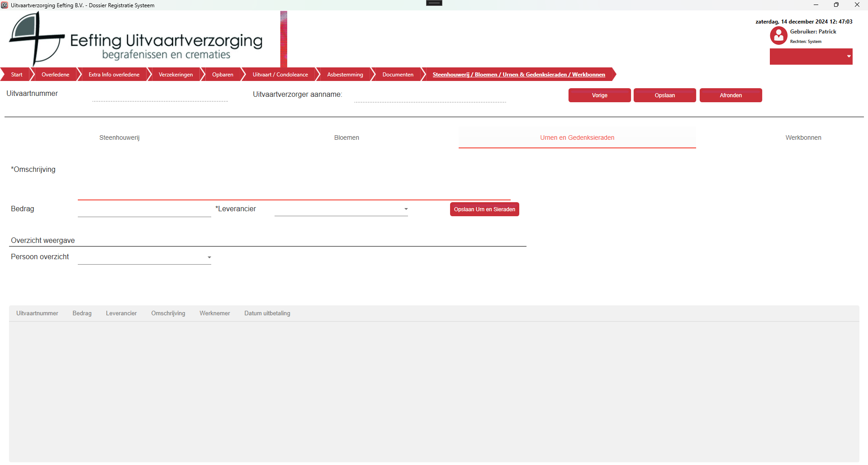
Task: Click the user profile avatar icon
Action: tap(778, 35)
